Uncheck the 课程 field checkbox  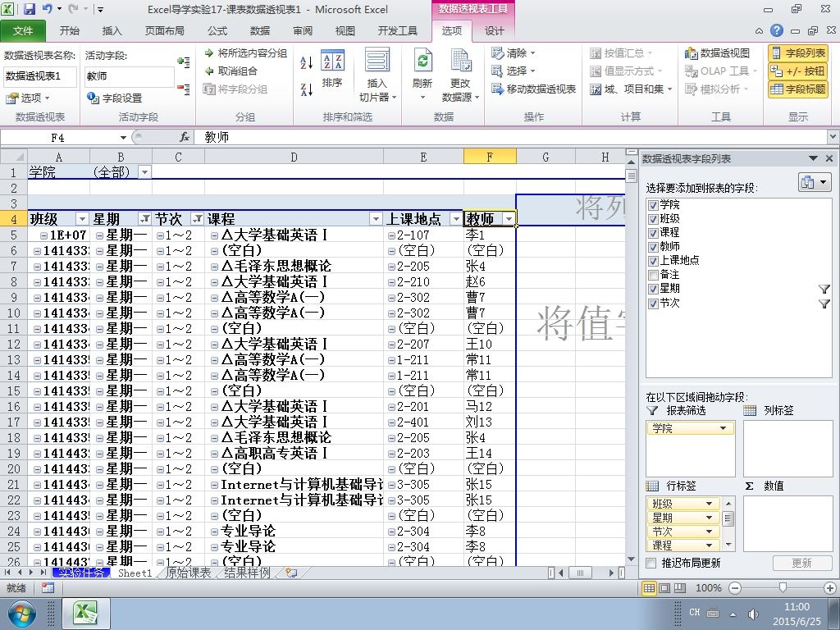653,233
